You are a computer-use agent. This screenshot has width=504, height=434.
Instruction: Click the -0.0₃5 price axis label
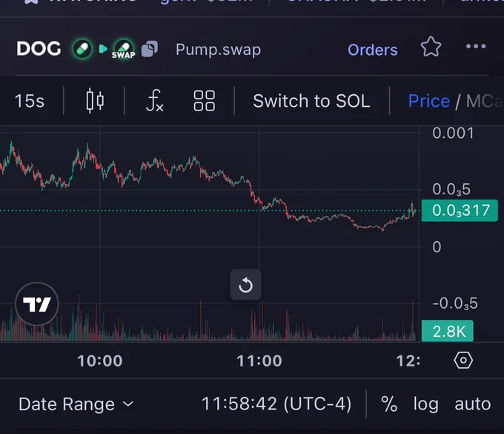point(455,303)
